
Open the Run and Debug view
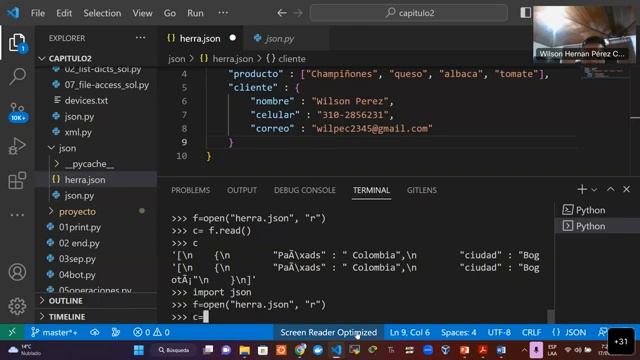click(x=17, y=146)
